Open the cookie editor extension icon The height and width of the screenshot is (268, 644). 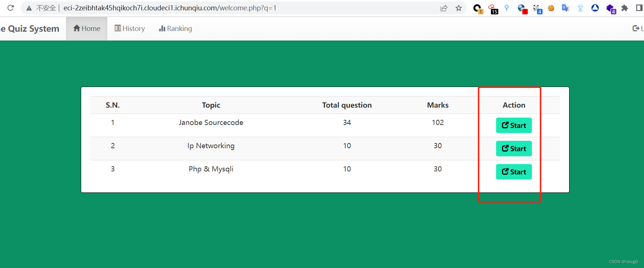click(551, 8)
